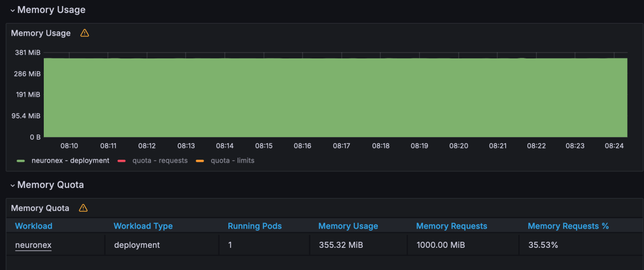Click green color swatch of neuronex - deployment legend
Image resolution: width=644 pixels, height=270 pixels.
[21, 161]
